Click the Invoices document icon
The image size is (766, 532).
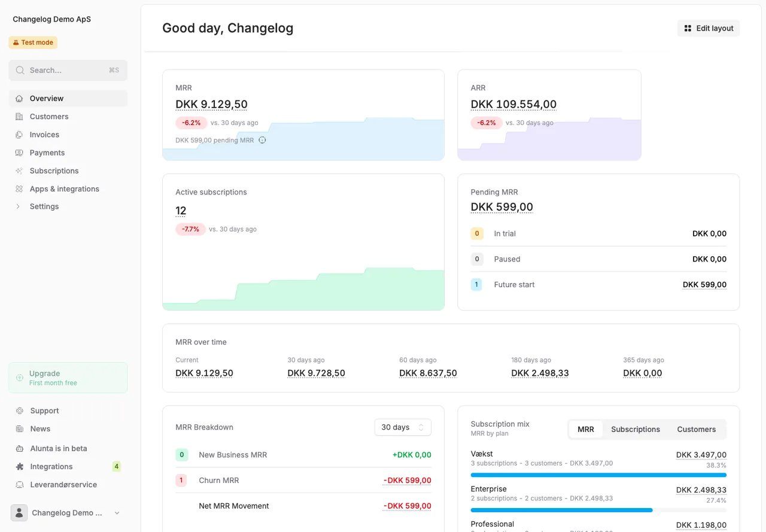click(x=19, y=135)
